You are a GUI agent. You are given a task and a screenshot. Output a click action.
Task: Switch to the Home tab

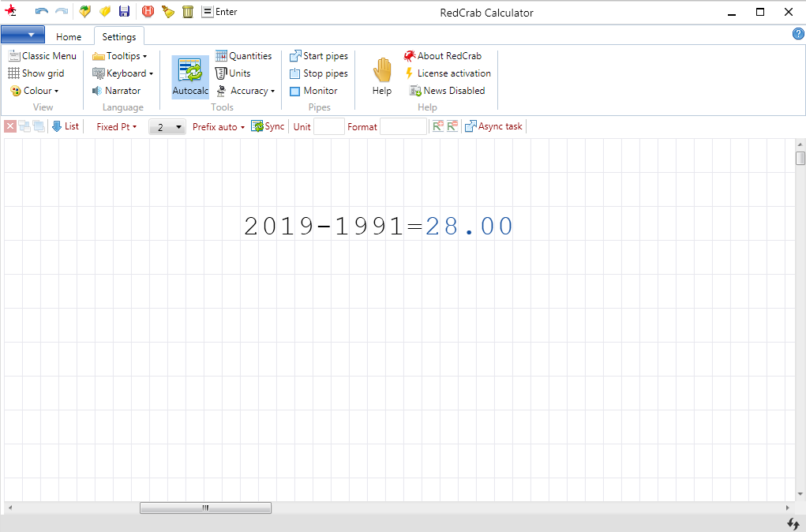(x=69, y=36)
